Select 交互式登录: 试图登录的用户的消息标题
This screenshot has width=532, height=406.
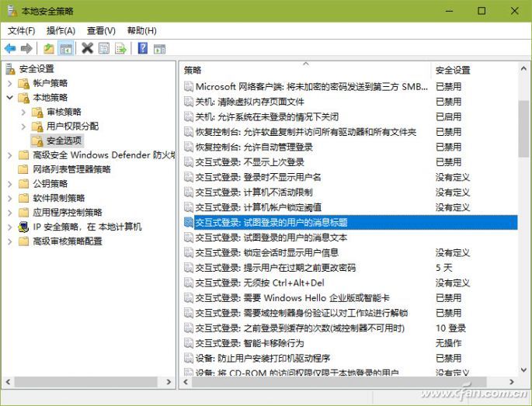(x=349, y=223)
